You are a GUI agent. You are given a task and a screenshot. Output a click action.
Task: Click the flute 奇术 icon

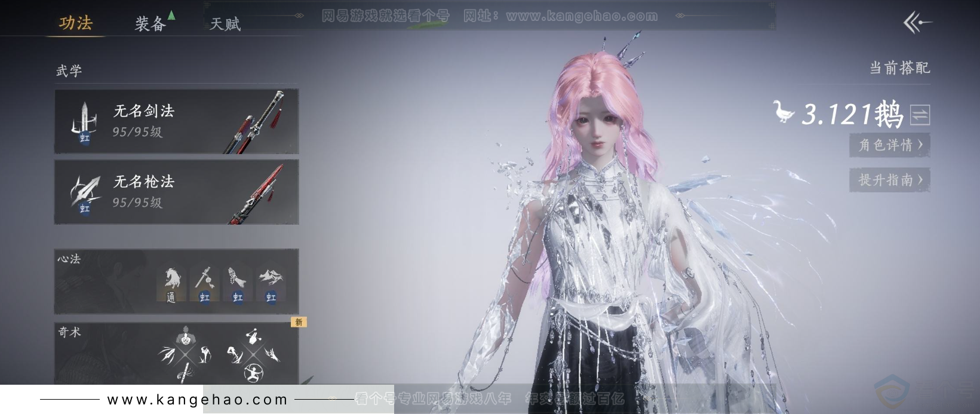pyautogui.click(x=185, y=373)
